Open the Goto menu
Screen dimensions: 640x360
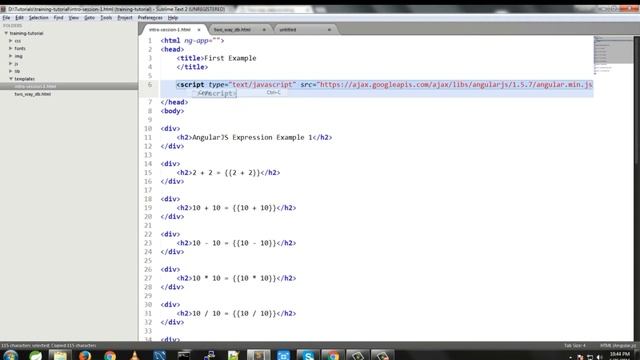pyautogui.click(x=89, y=18)
